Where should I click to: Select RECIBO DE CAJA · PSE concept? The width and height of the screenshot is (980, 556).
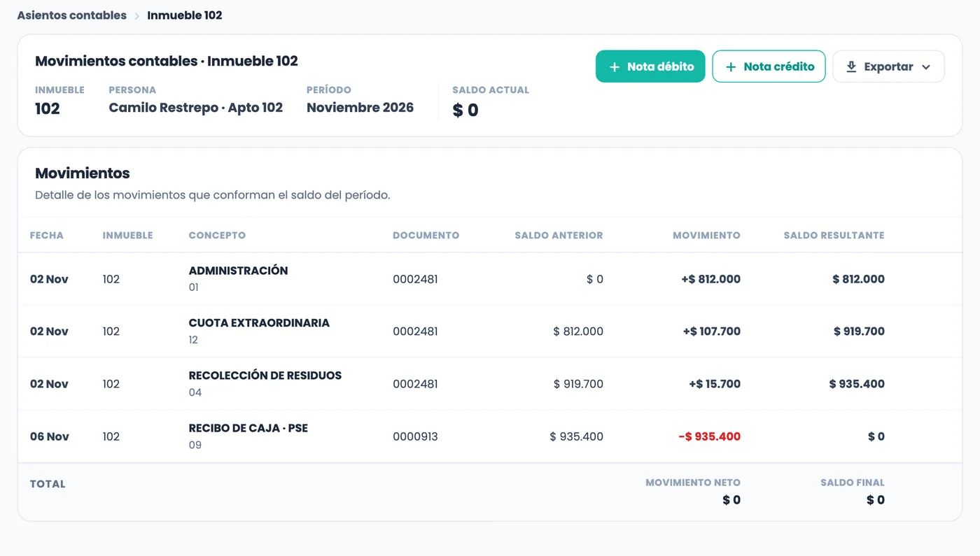(x=248, y=428)
